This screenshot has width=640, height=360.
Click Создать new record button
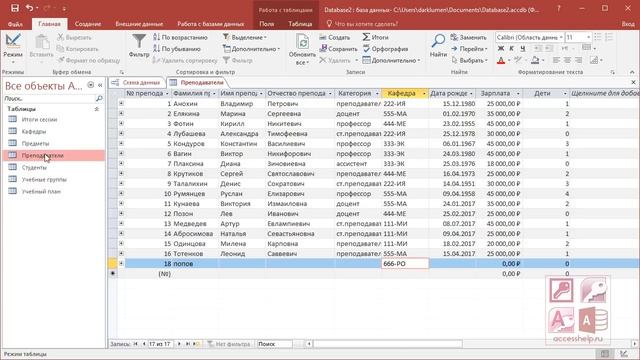(335, 37)
